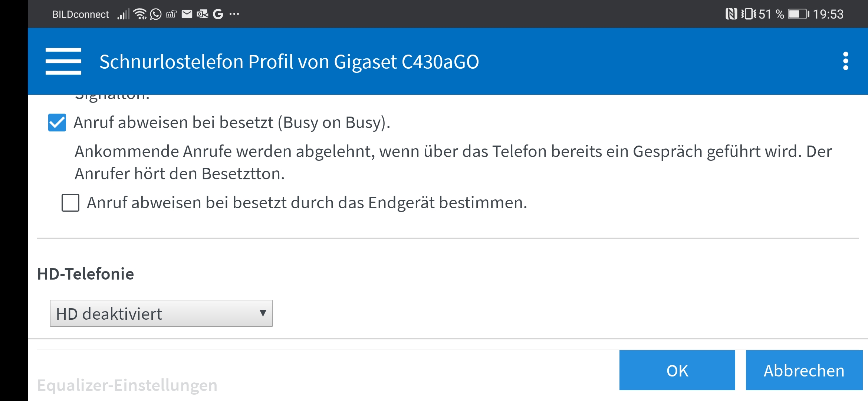868x401 pixels.
Task: Tap the 'Schnurlostelefon Profil von Gigaset C430aGO' title
Action: click(289, 61)
